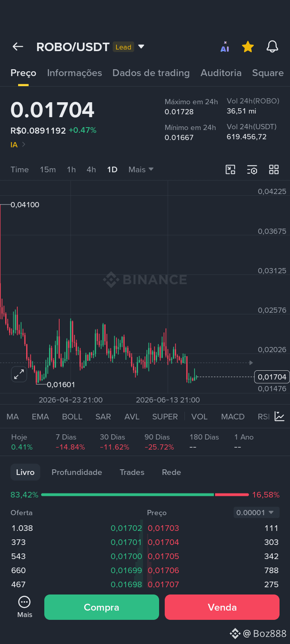Open the 0.00001 price precision dropdown
This screenshot has width=290, height=644.
click(x=256, y=512)
